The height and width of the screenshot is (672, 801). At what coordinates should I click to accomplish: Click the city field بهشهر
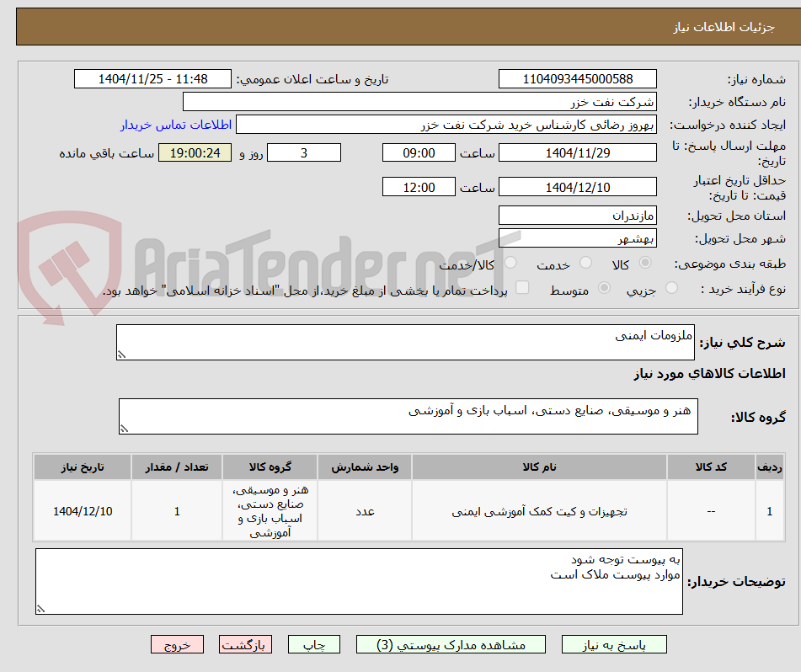pos(577,238)
